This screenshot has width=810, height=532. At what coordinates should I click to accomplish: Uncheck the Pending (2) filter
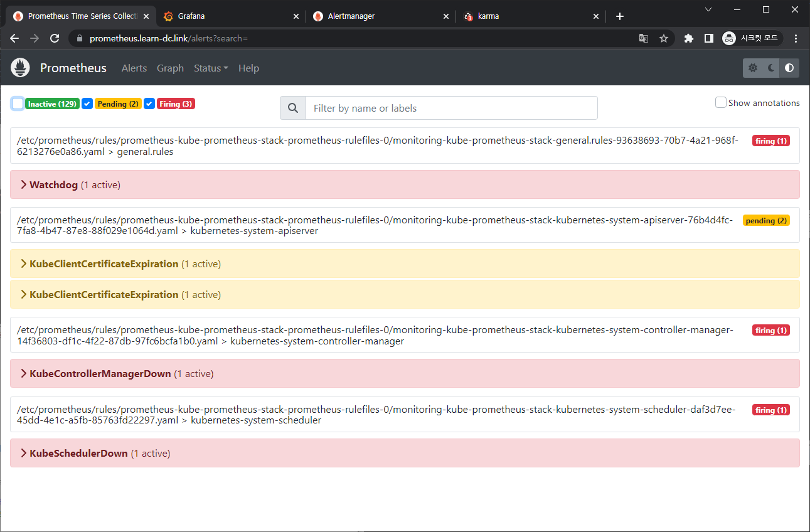[x=87, y=104]
